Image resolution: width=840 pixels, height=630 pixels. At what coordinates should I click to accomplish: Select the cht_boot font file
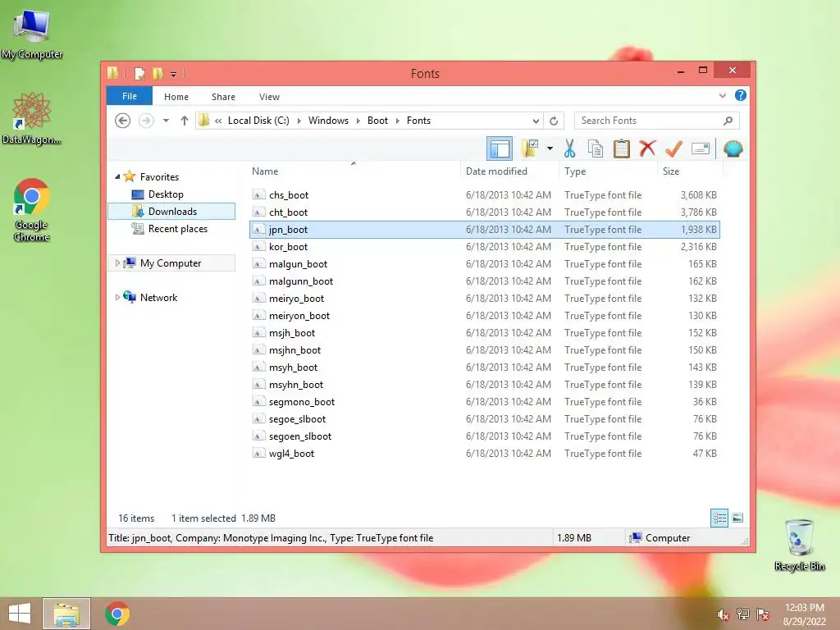[x=484, y=212]
